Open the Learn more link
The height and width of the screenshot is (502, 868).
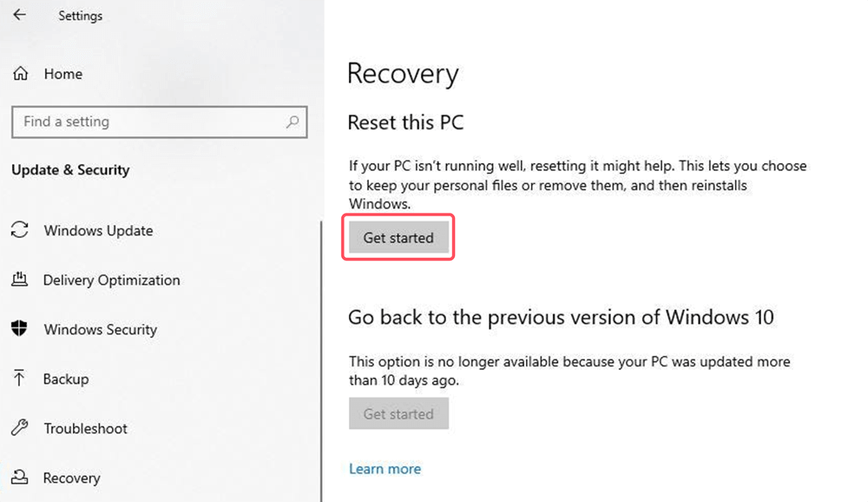coord(385,468)
